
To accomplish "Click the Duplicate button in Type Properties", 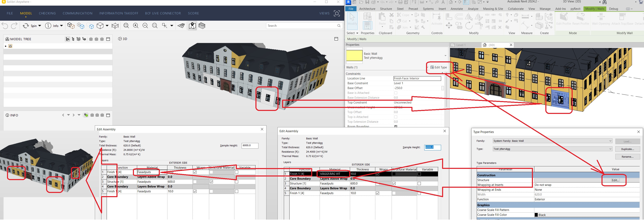I will (x=628, y=149).
